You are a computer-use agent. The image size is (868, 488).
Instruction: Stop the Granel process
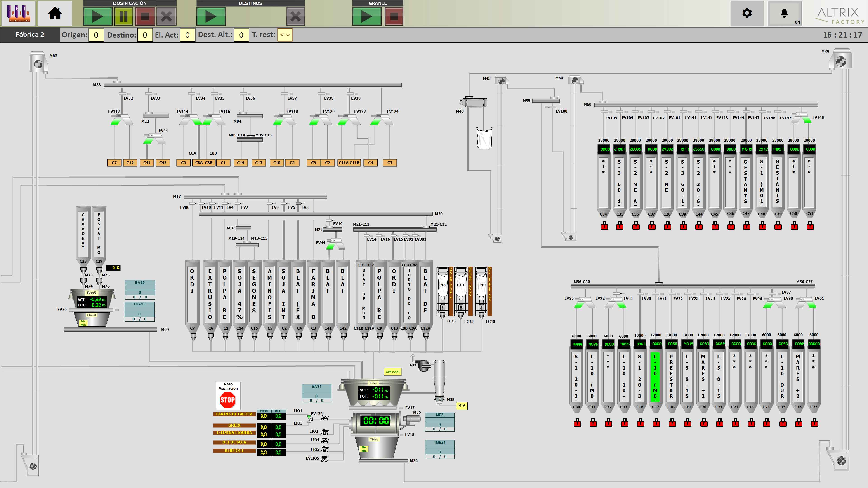(394, 16)
